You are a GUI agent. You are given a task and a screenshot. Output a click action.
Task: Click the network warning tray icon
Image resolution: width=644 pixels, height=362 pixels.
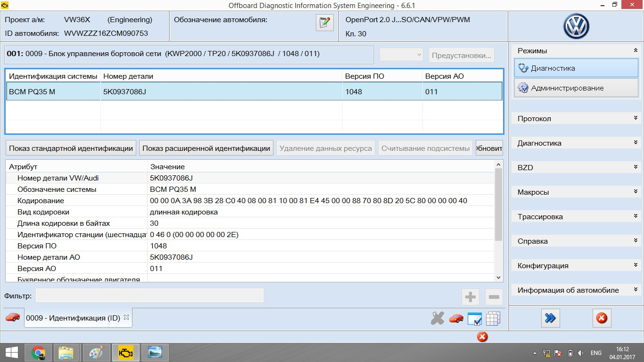click(x=546, y=353)
